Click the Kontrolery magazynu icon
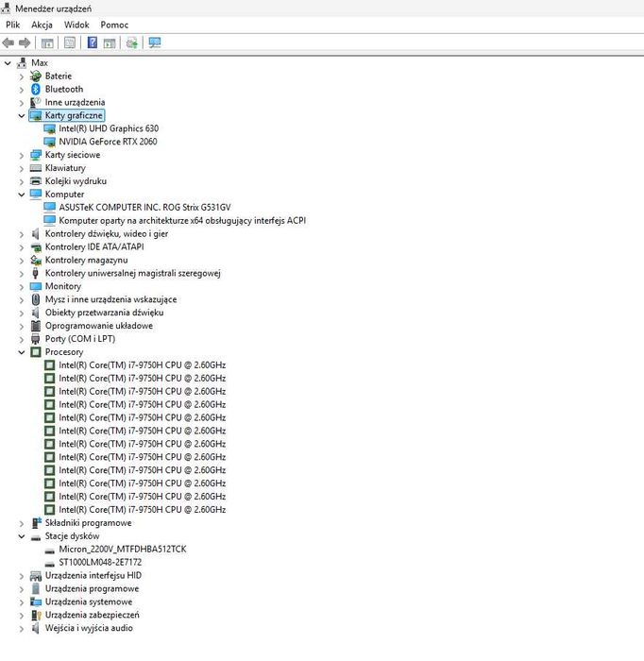This screenshot has height=661, width=644. (36, 260)
